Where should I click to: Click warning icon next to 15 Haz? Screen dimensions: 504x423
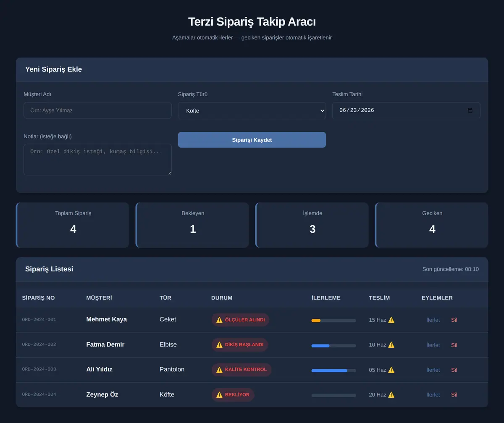[x=391, y=320]
